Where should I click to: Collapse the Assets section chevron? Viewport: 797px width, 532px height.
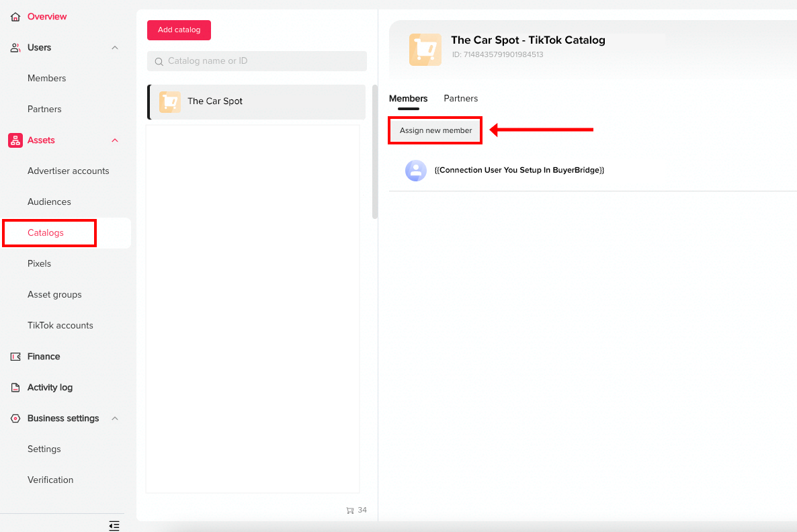pos(115,140)
